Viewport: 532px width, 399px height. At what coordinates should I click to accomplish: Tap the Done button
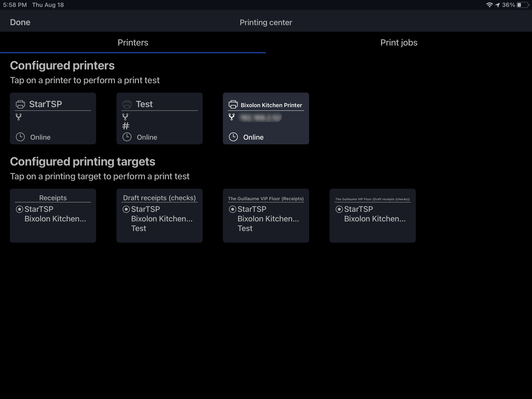pos(20,22)
